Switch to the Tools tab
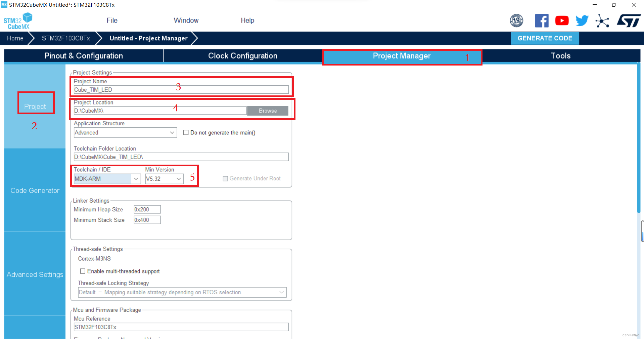 (560, 56)
